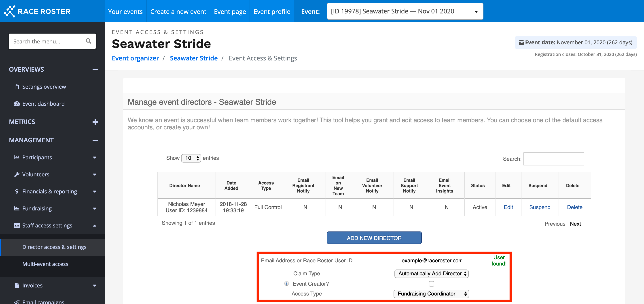Click the Previous pagination link
The width and height of the screenshot is (644, 304).
555,224
